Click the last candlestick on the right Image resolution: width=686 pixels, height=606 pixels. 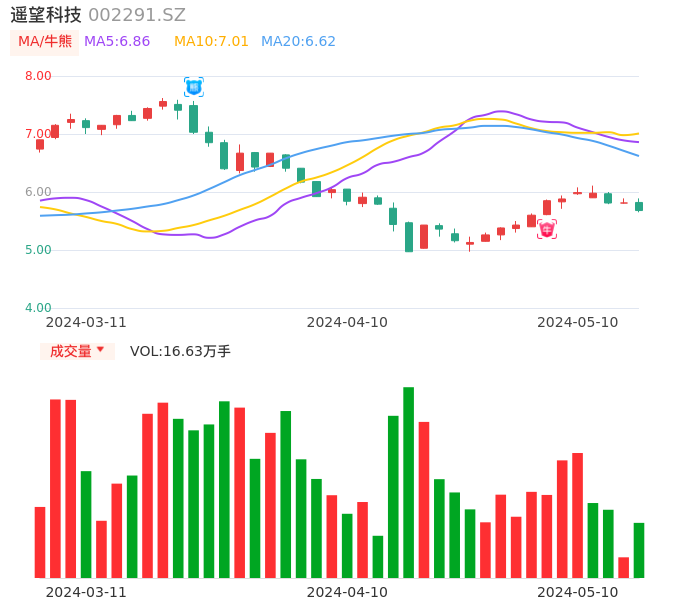coord(638,206)
